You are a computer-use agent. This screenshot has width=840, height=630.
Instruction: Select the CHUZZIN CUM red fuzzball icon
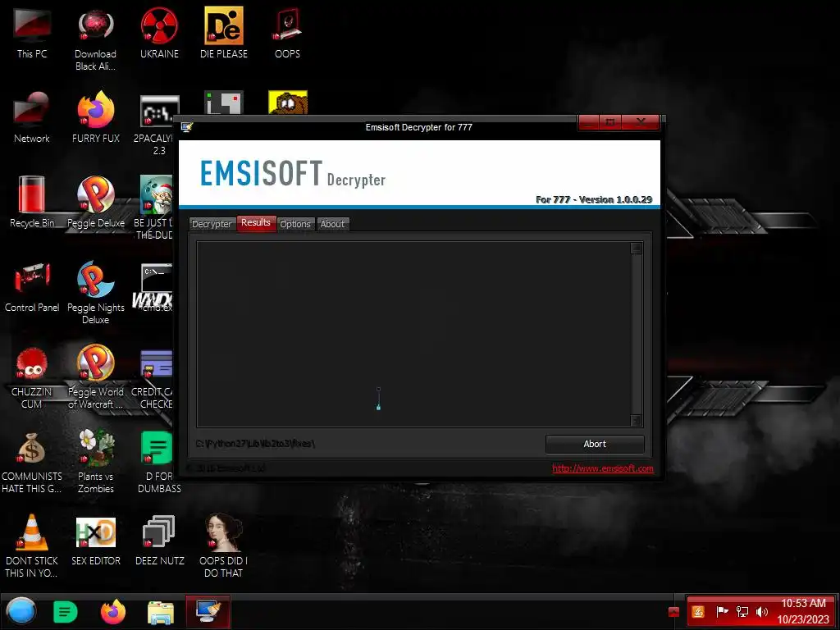(32, 377)
